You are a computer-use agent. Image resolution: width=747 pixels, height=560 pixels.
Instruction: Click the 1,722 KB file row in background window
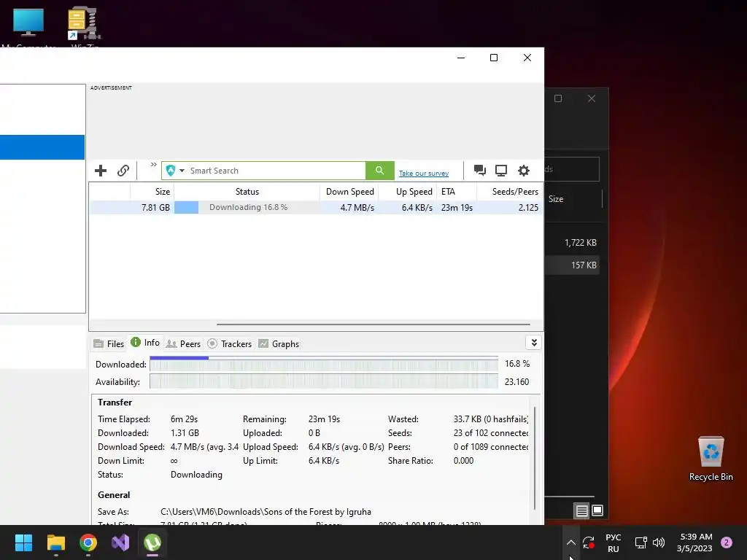pos(572,242)
